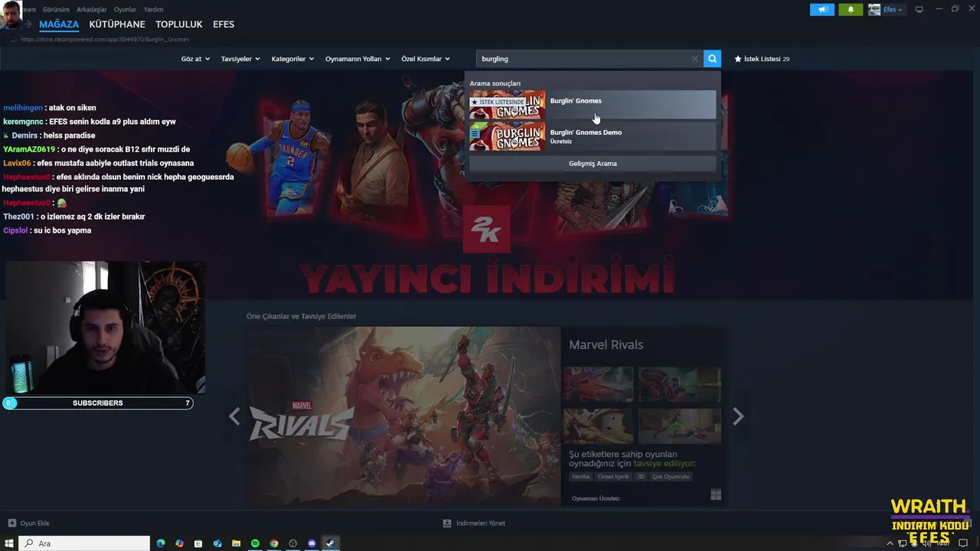Open Windows Start menu
Image resolution: width=980 pixels, height=551 pixels.
(x=9, y=543)
